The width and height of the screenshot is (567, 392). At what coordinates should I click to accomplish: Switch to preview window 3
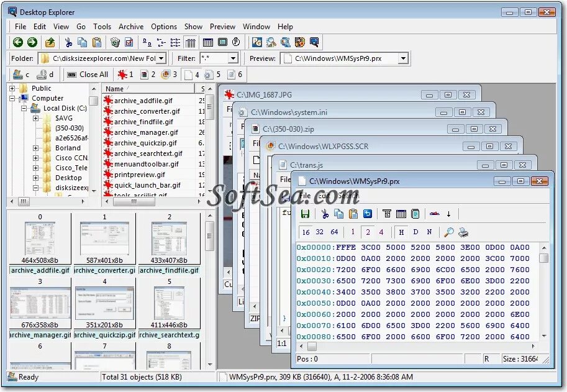pos(170,75)
